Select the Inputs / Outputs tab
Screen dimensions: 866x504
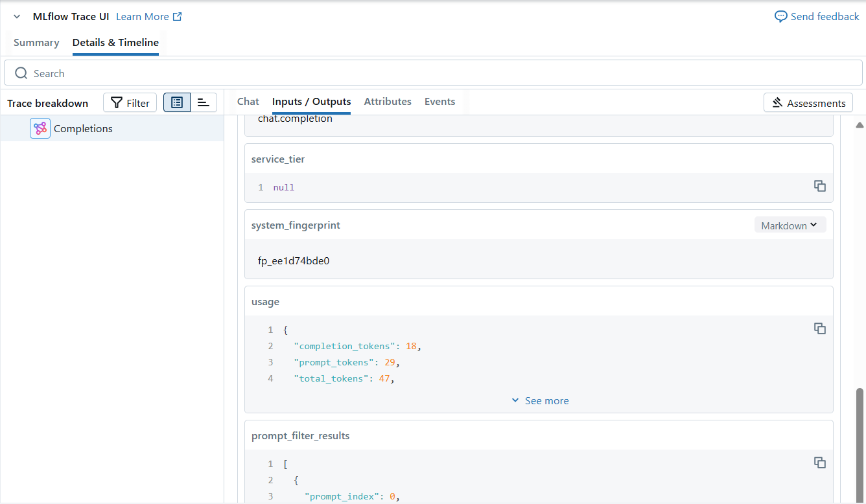tap(312, 102)
